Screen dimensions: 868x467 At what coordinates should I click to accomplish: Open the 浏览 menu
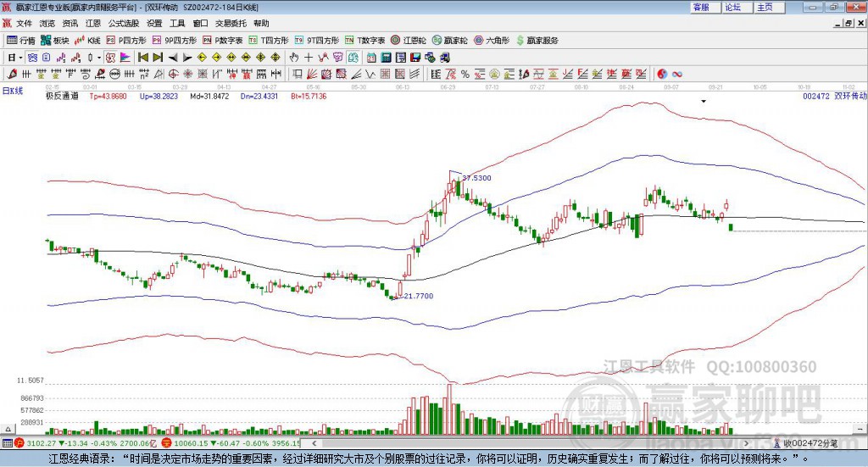coord(47,23)
